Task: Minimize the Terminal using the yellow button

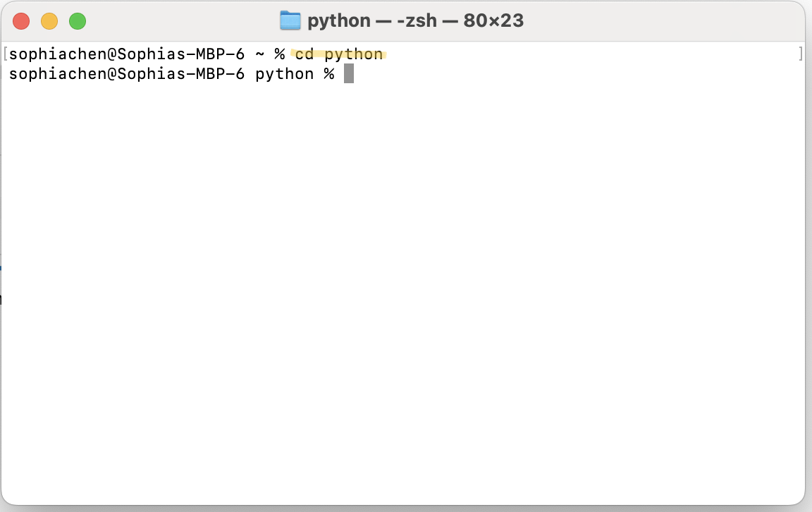Action: (49, 21)
